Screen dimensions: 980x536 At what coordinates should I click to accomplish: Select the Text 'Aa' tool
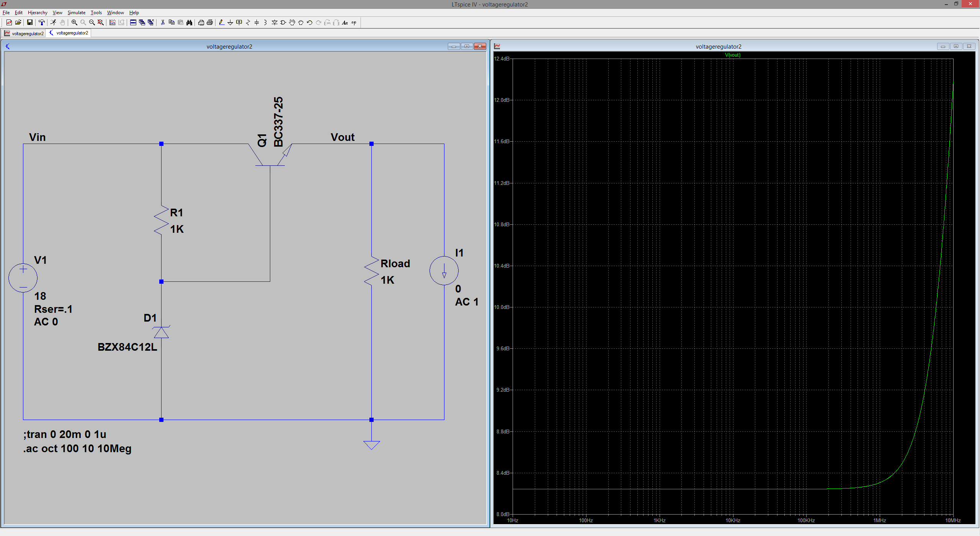point(345,23)
